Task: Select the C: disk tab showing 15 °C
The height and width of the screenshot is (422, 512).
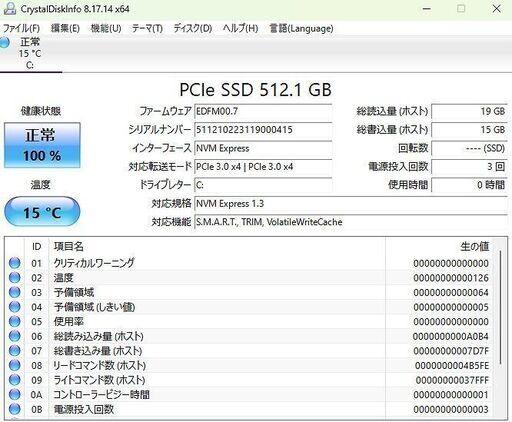Action: click(x=30, y=53)
